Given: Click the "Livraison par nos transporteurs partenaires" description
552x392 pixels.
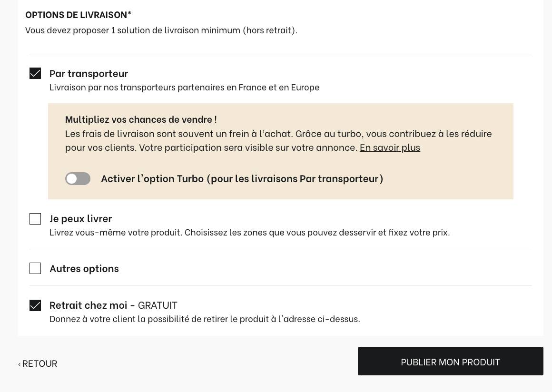Looking at the screenshot, I should (x=184, y=87).
